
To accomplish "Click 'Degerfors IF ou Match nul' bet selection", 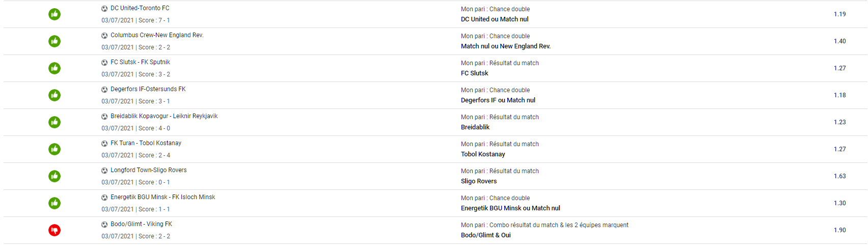I will [498, 100].
